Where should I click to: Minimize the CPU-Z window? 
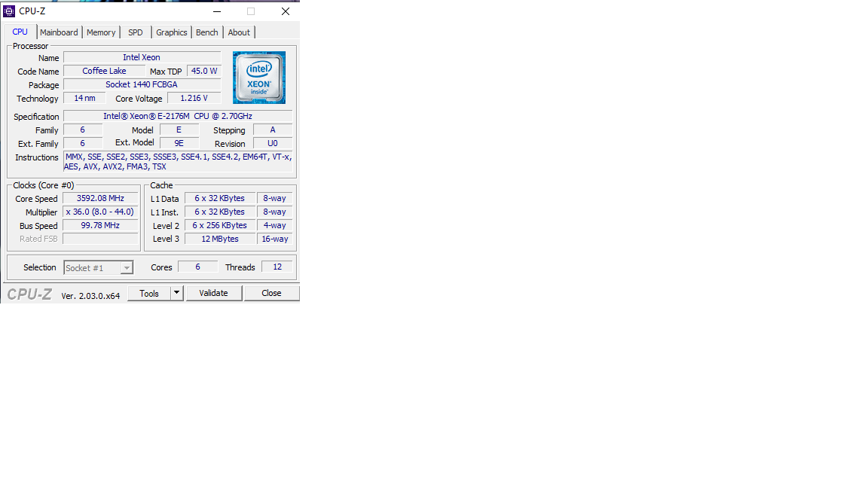pos(217,11)
